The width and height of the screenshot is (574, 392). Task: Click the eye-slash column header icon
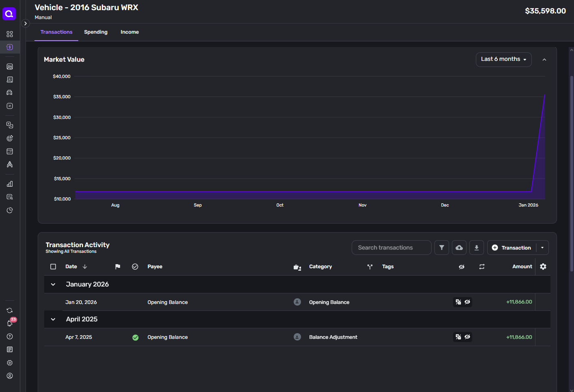(462, 267)
